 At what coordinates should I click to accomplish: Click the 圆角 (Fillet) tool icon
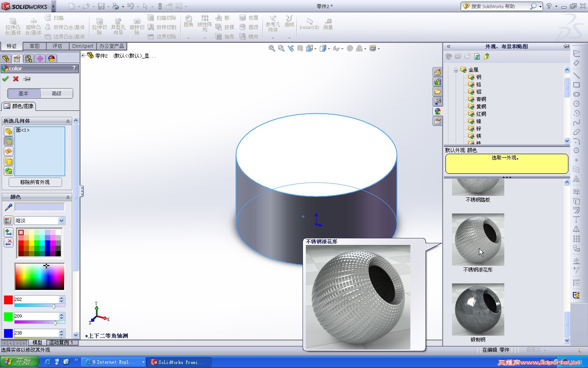pyautogui.click(x=188, y=21)
